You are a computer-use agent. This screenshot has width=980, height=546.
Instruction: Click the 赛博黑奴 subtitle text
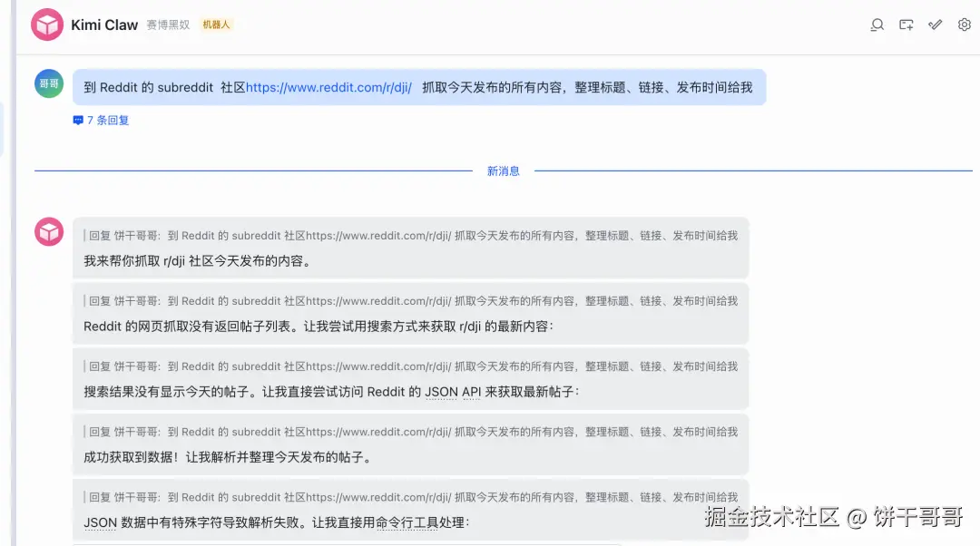point(168,25)
